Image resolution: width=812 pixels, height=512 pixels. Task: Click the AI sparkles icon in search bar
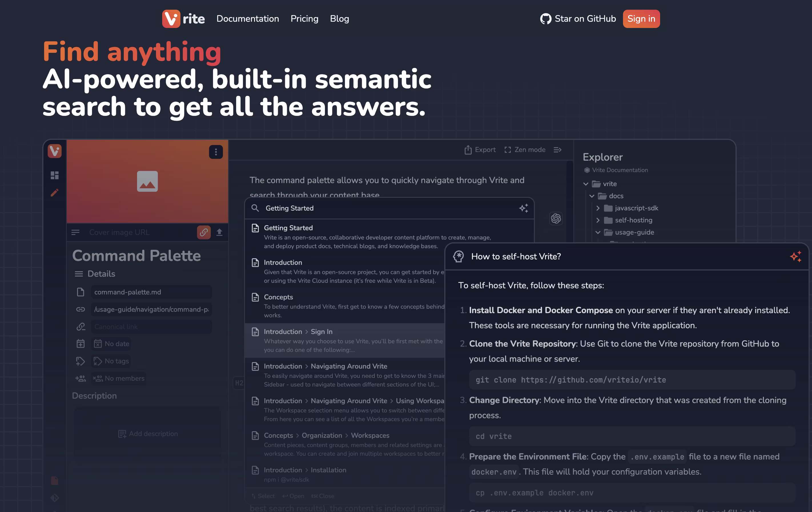click(x=524, y=208)
